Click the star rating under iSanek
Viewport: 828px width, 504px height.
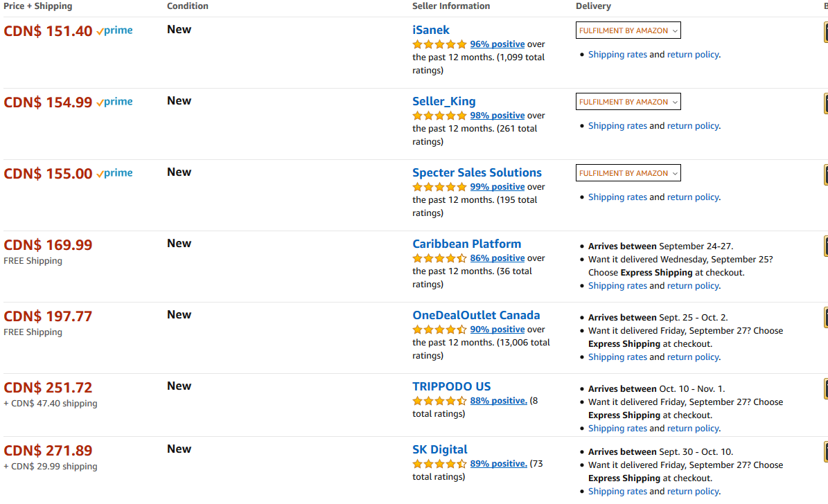[439, 44]
